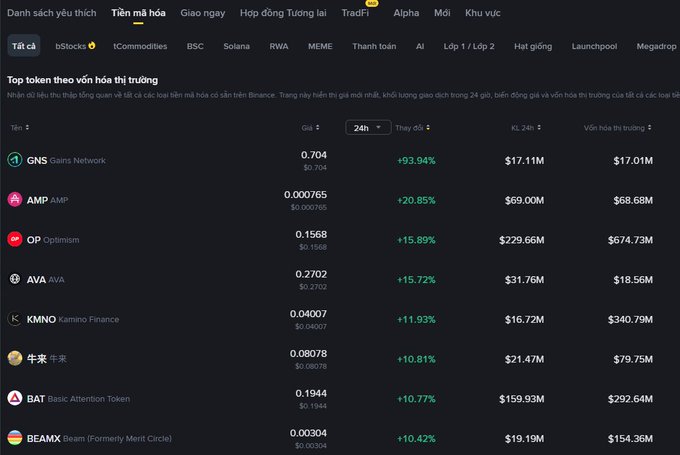
Task: Click the +93.94% change for GNS
Action: pos(416,160)
